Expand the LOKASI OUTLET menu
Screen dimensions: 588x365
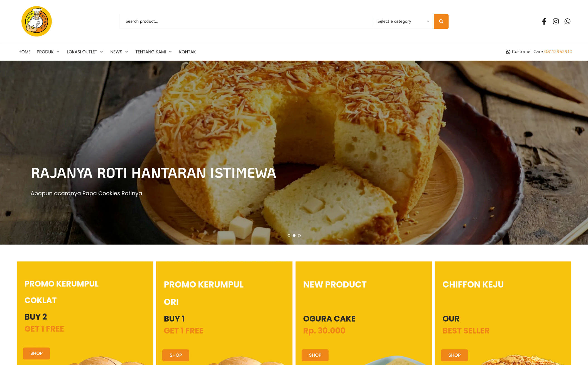[85, 52]
